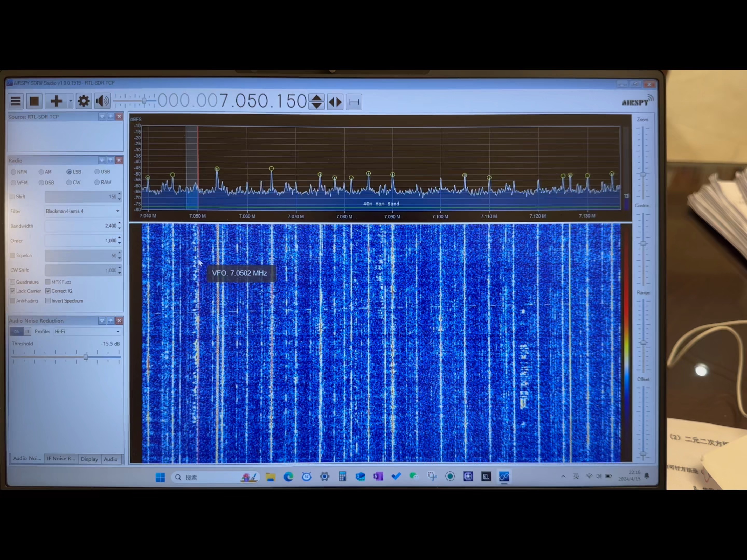Image resolution: width=747 pixels, height=560 pixels.
Task: Uncheck Lock Carrier
Action: [12, 291]
